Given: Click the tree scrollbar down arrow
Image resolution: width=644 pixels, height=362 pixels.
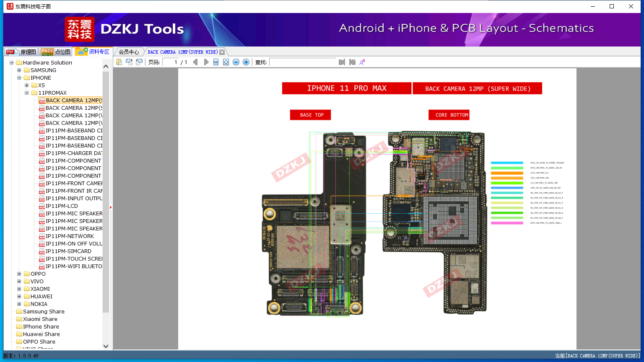Looking at the screenshot, I should [x=106, y=346].
